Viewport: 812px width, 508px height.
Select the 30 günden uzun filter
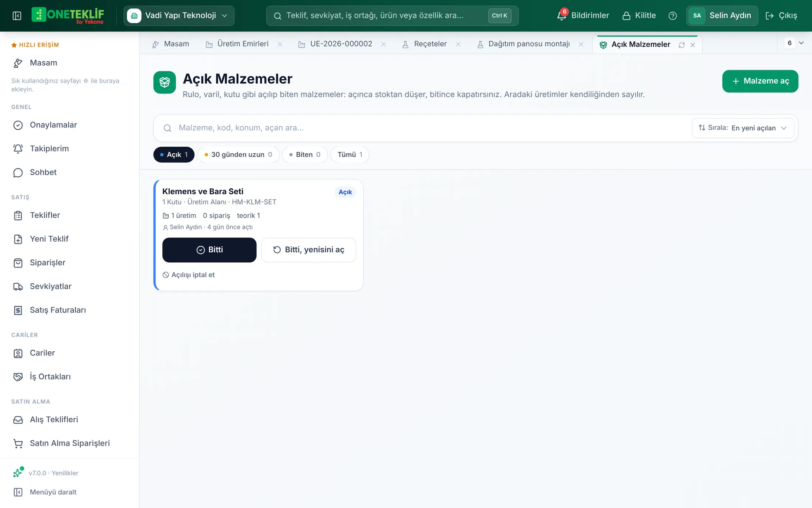[238, 154]
